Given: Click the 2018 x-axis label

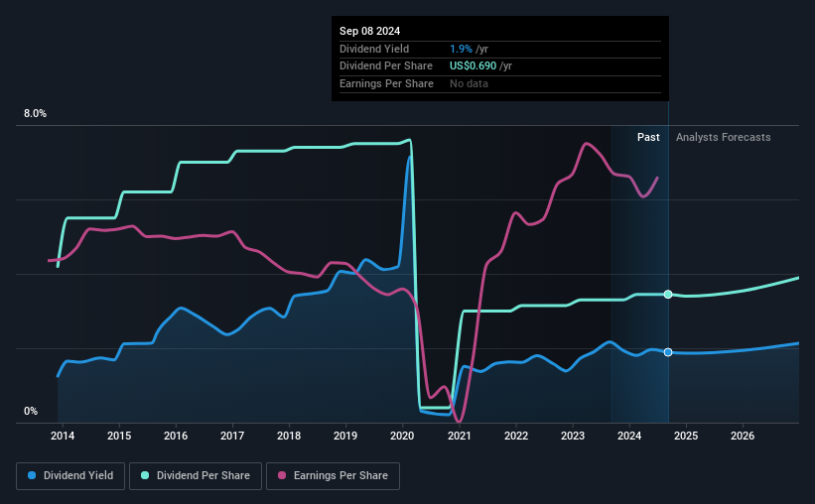Looking at the screenshot, I should (289, 436).
